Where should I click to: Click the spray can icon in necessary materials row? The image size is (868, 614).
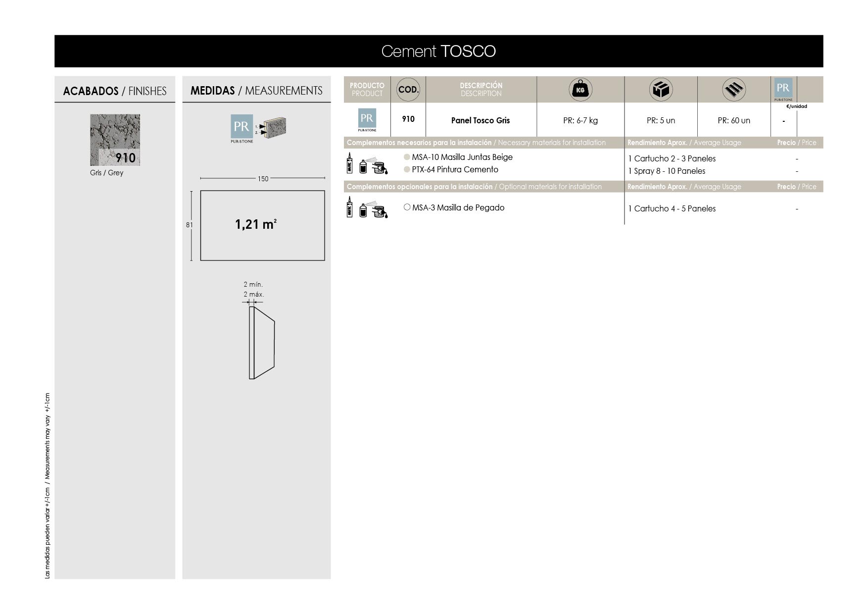pyautogui.click(x=363, y=166)
